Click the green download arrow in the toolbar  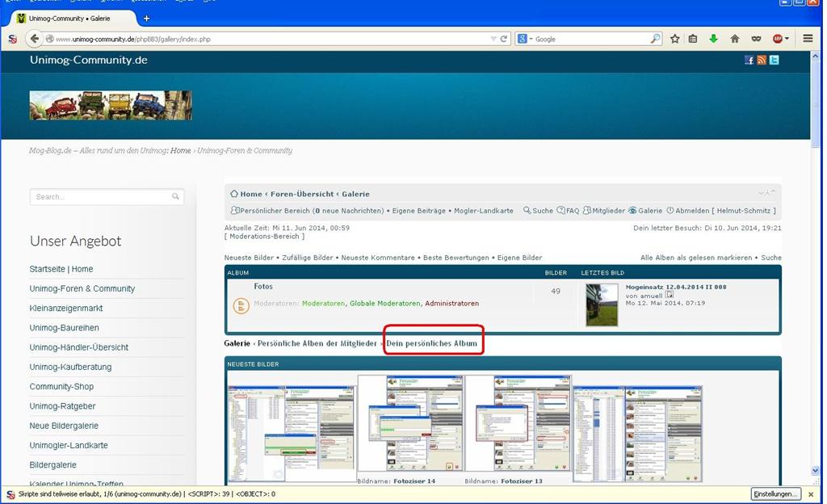point(713,39)
